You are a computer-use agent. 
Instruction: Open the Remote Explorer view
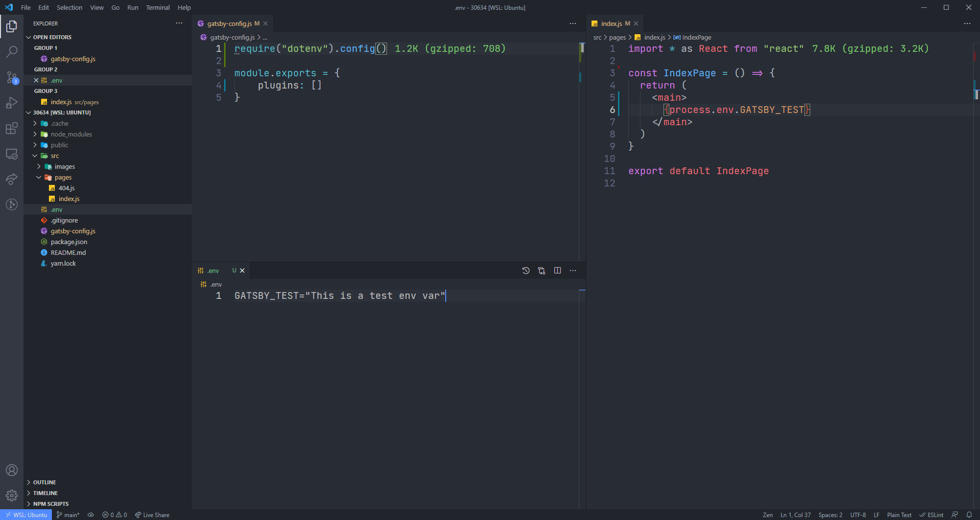click(x=12, y=154)
